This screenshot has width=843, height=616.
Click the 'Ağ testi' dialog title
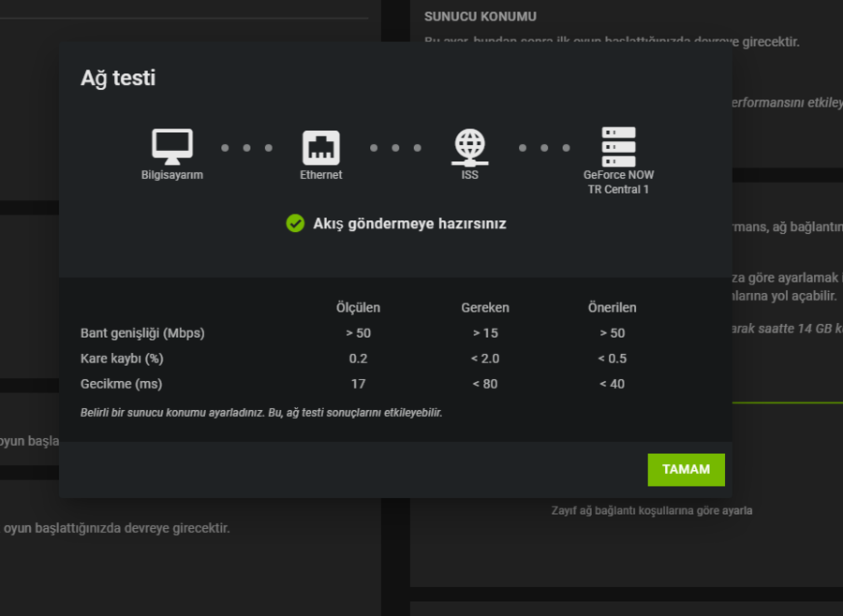(x=118, y=79)
